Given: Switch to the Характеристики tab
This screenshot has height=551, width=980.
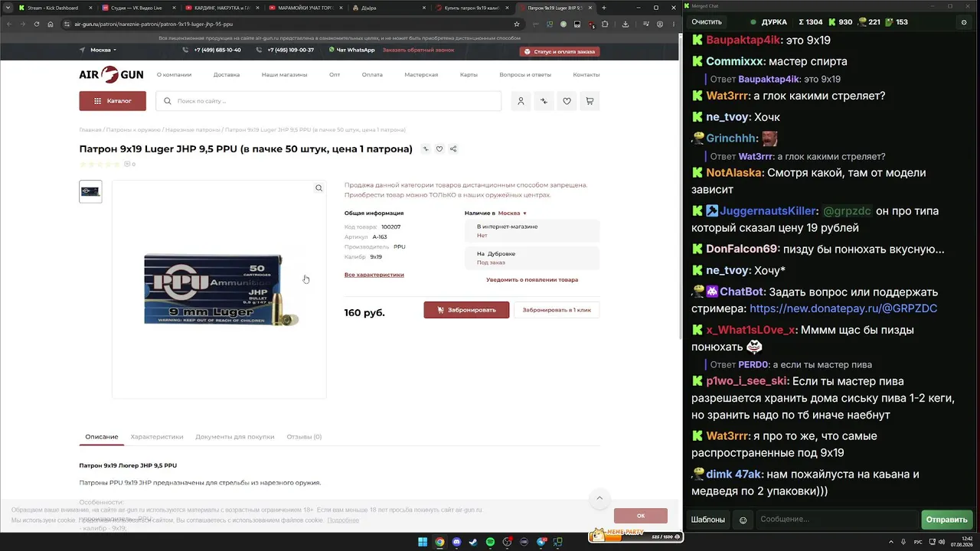Looking at the screenshot, I should click(x=157, y=437).
